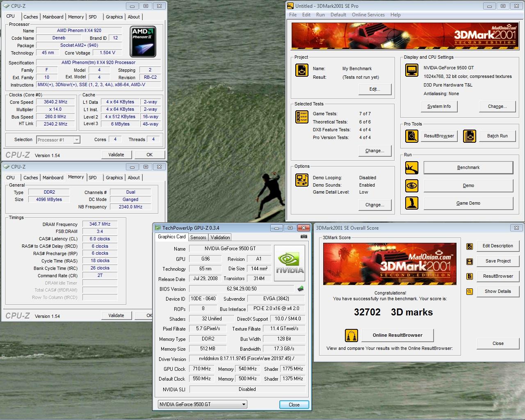525x420 pixels.
Task: Open Mainboard tab in top CPU-Z window
Action: tap(53, 17)
